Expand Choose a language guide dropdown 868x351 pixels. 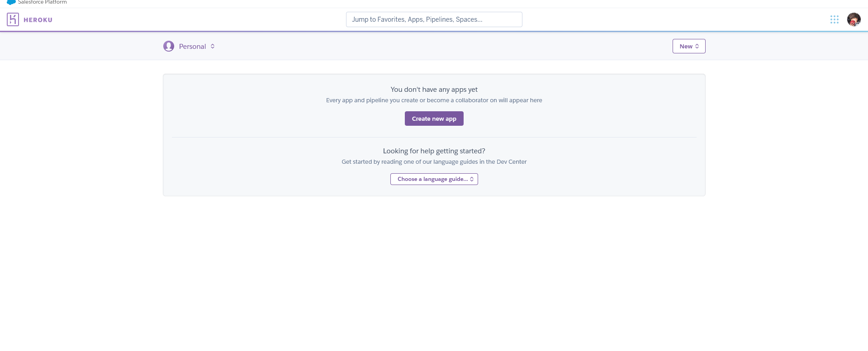(x=434, y=179)
